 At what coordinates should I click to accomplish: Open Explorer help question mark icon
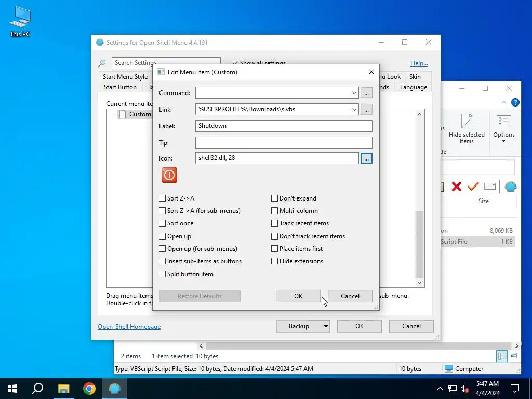pos(515,102)
